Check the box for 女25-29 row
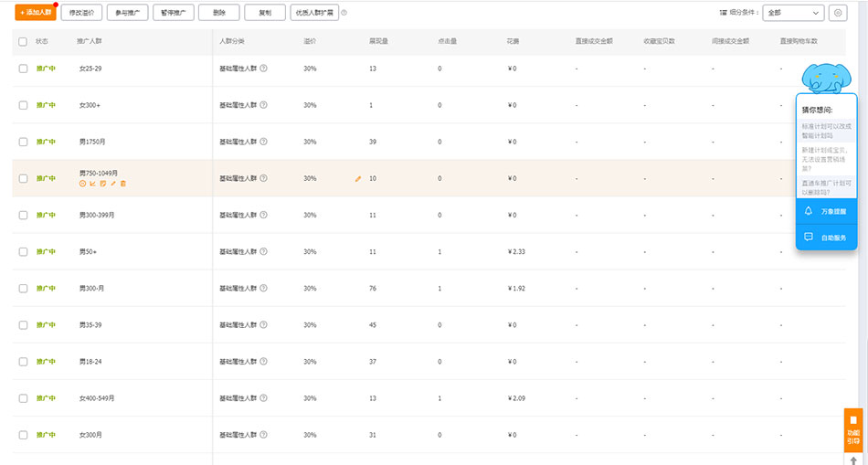Image resolution: width=868 pixels, height=465 pixels. click(23, 69)
